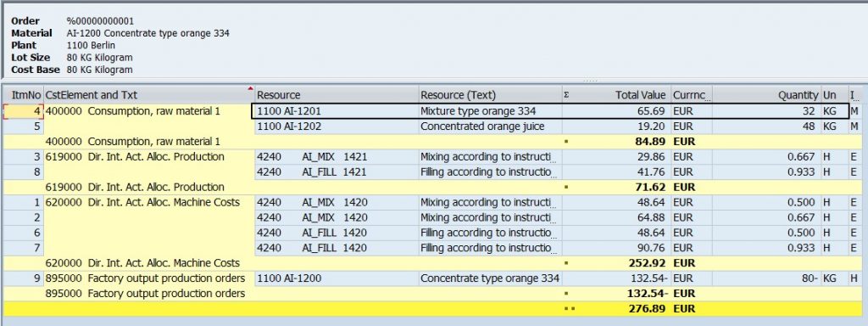Click the sigma icon in Total Value header

[566, 95]
